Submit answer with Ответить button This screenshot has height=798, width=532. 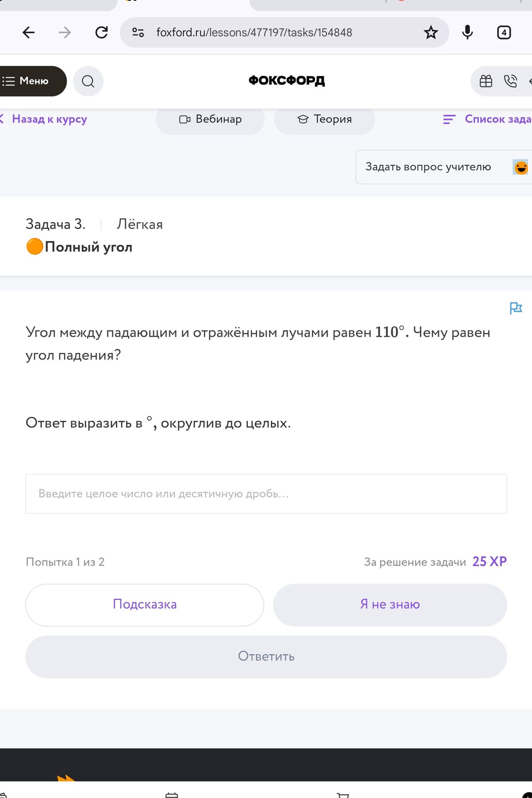point(266,657)
